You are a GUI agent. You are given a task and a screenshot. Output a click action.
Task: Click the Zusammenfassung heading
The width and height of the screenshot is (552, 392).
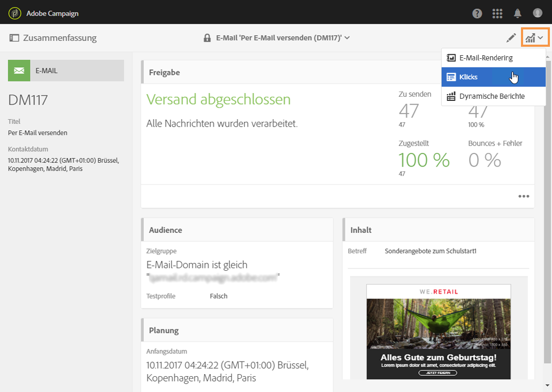click(x=60, y=38)
